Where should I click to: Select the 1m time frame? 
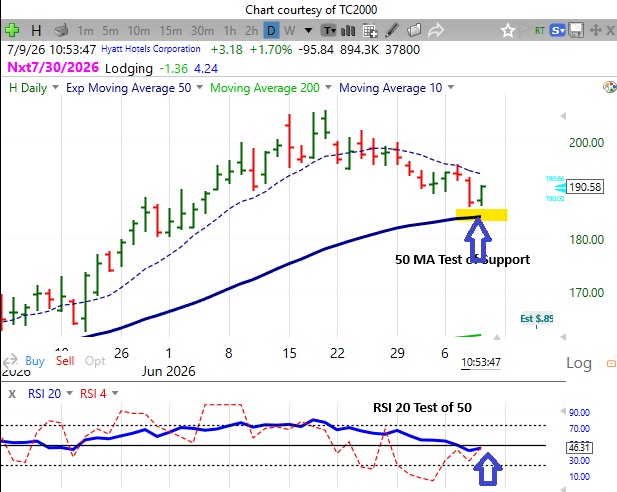pos(85,30)
